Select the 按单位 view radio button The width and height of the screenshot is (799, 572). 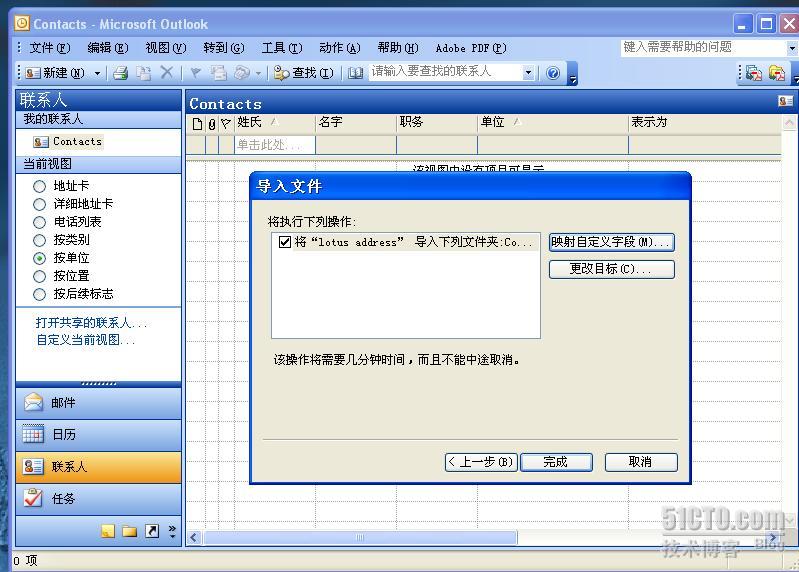39,258
